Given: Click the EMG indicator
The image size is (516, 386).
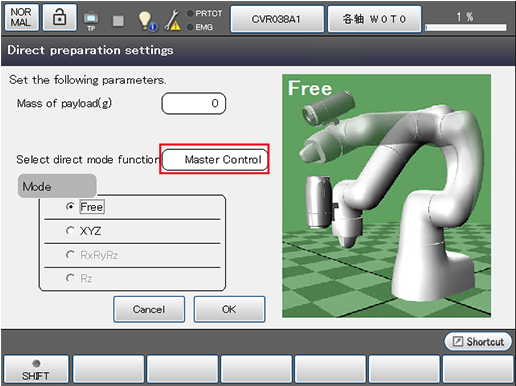Looking at the screenshot, I should (200, 27).
